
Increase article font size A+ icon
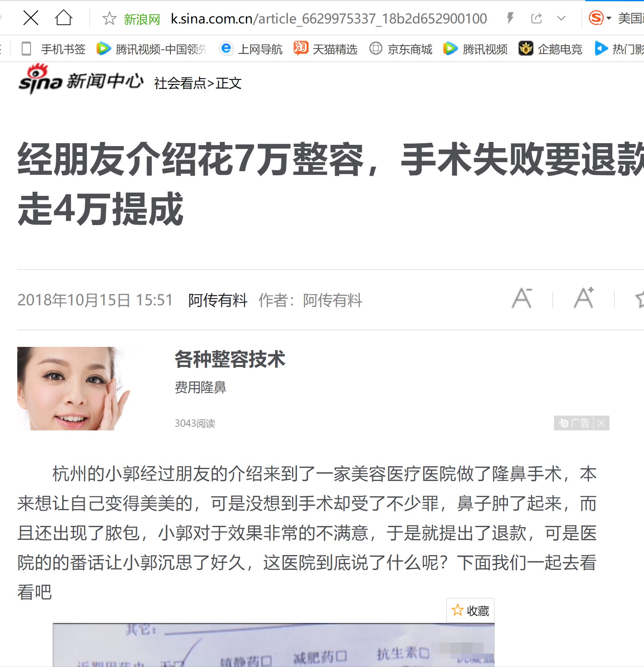tap(584, 297)
